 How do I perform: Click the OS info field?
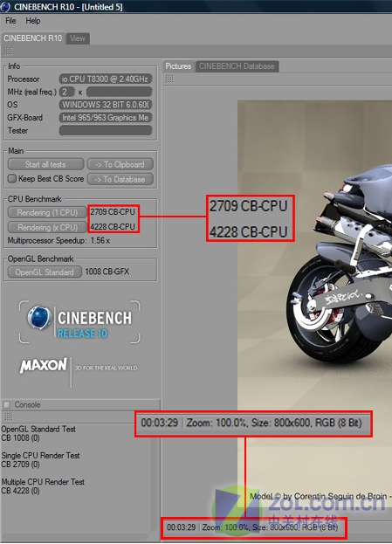106,105
